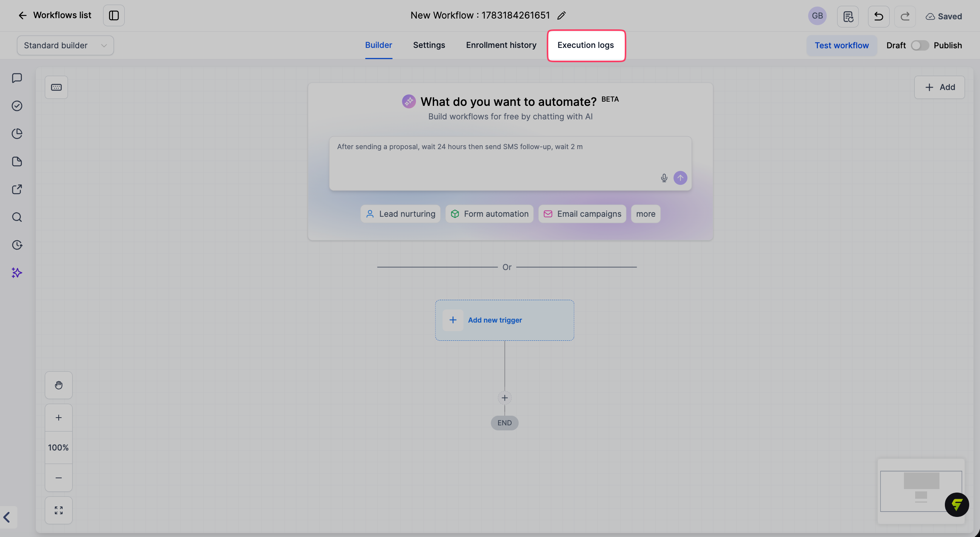Open the AI sparkle sidebar icon
Screen dimensions: 980x537
(17, 273)
